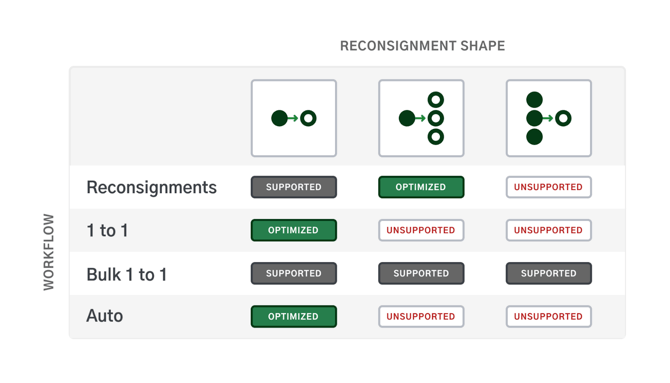Viewport: 670px width, 383px height.
Task: Select the Reconsignments workflow label
Action: [x=152, y=188]
